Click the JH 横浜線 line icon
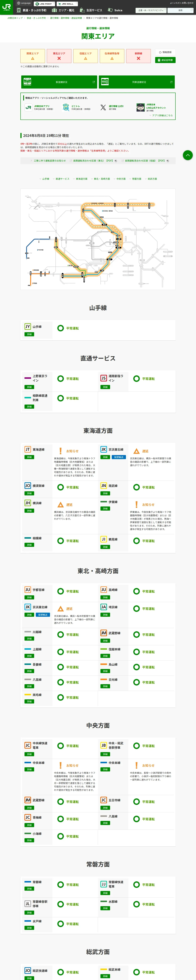Screen dimensions: 196x980 pyautogui.click(x=27, y=503)
